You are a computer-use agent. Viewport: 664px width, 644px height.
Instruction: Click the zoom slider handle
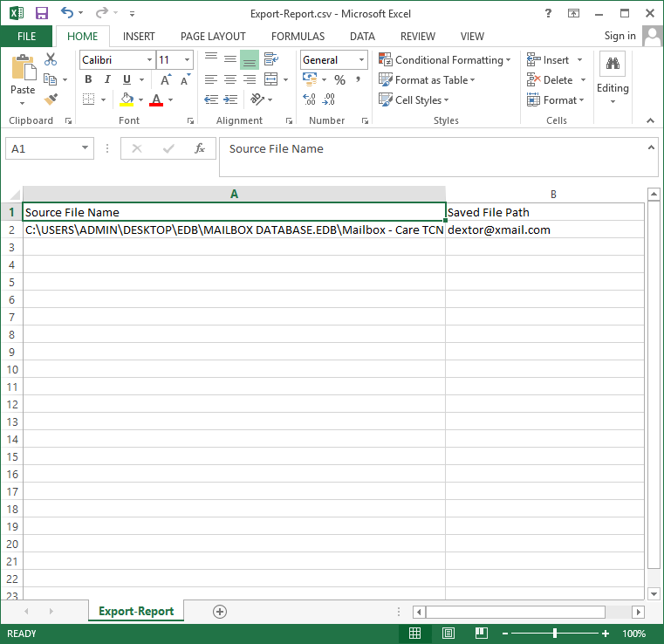tap(554, 634)
